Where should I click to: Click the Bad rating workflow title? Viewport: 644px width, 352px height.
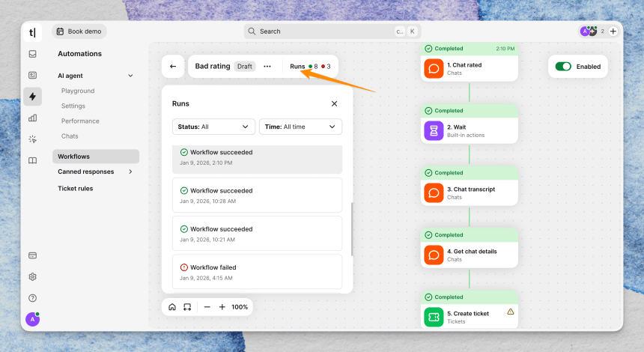click(213, 66)
